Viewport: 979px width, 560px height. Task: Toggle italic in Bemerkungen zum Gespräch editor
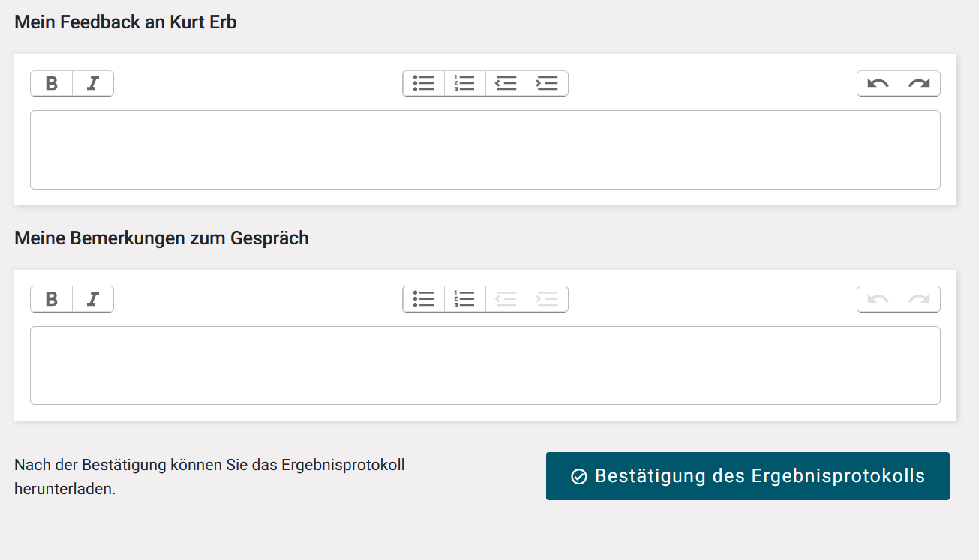(93, 299)
